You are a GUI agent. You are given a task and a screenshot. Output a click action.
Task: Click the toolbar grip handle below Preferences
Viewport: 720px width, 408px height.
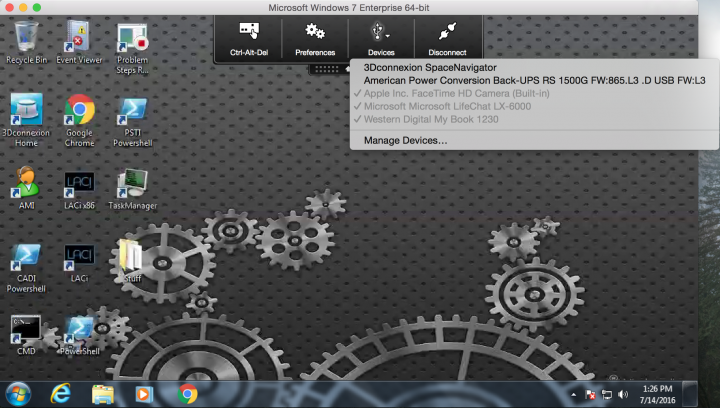point(325,68)
